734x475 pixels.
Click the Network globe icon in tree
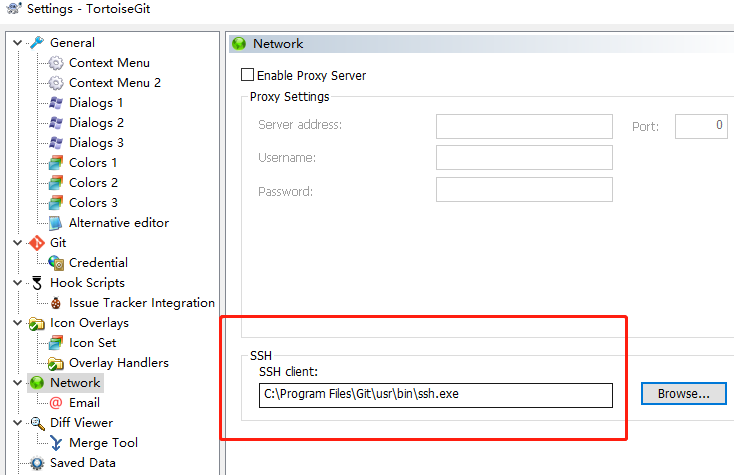point(37,383)
